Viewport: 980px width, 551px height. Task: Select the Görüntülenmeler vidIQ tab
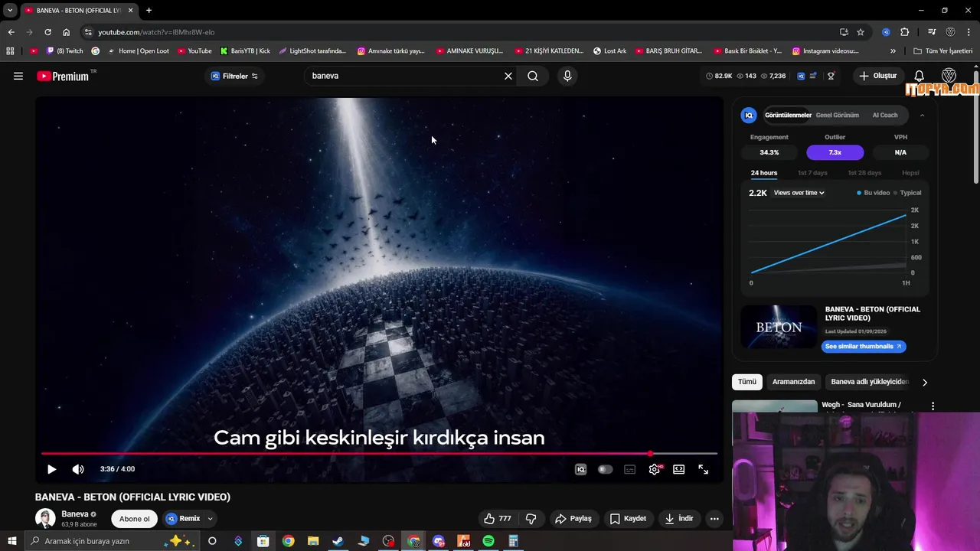click(x=788, y=115)
